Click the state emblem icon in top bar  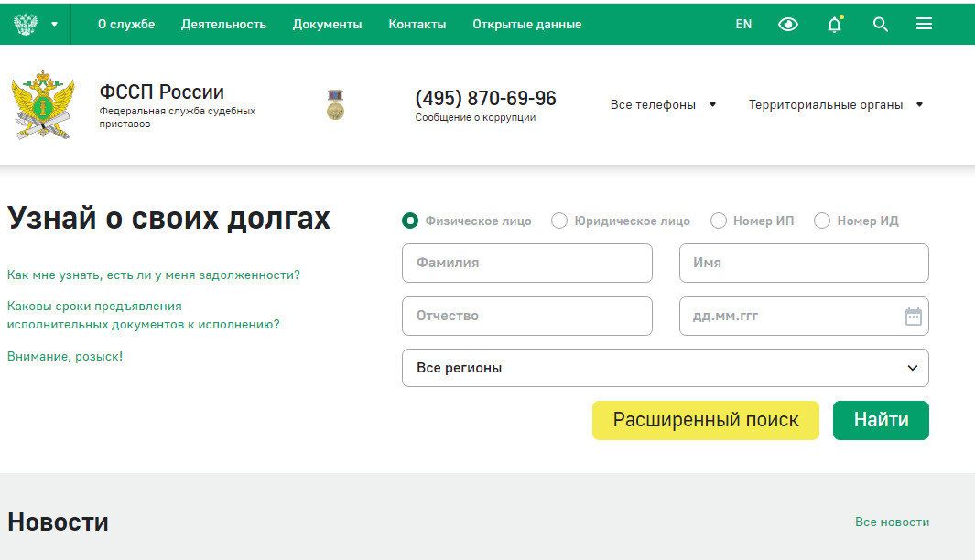[x=26, y=24]
